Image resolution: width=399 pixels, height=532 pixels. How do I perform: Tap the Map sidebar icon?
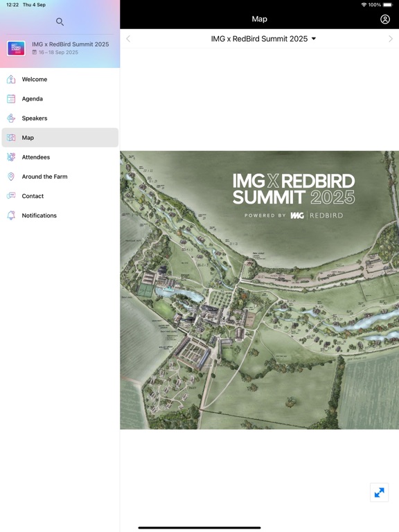11,138
